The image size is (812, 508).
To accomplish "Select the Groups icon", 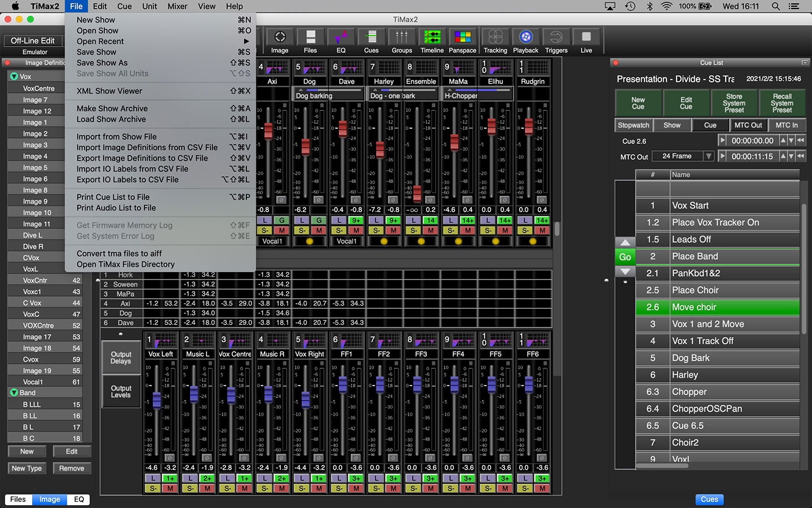I will (401, 37).
